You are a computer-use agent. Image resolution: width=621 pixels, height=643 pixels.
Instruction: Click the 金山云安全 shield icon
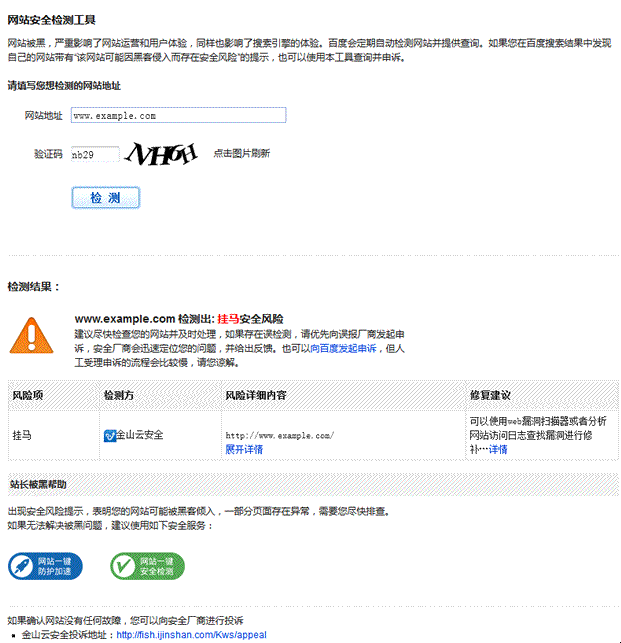pyautogui.click(x=110, y=436)
